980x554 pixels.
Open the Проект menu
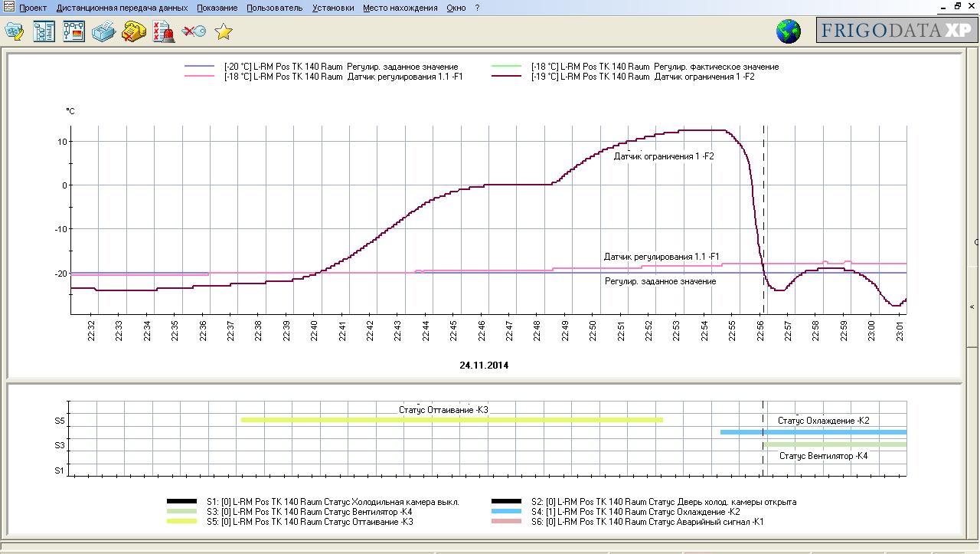point(33,8)
